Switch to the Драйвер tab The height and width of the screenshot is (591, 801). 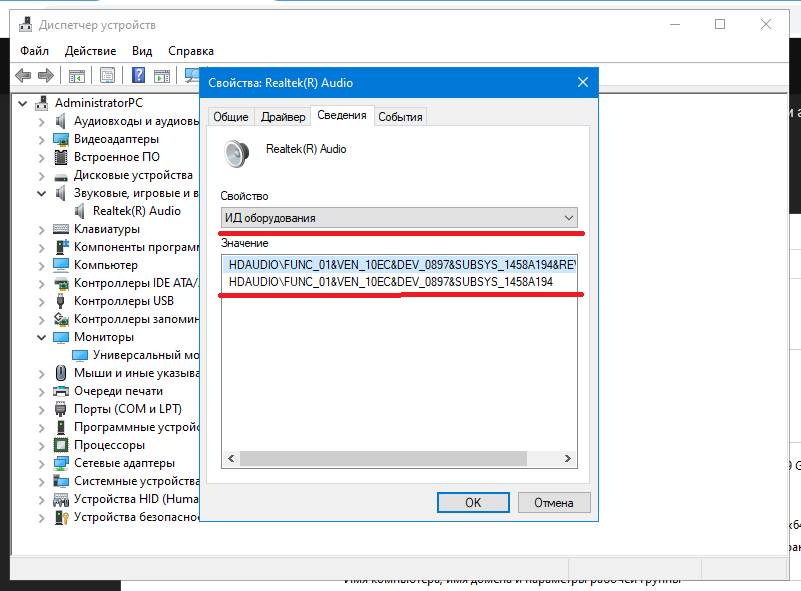(x=283, y=117)
